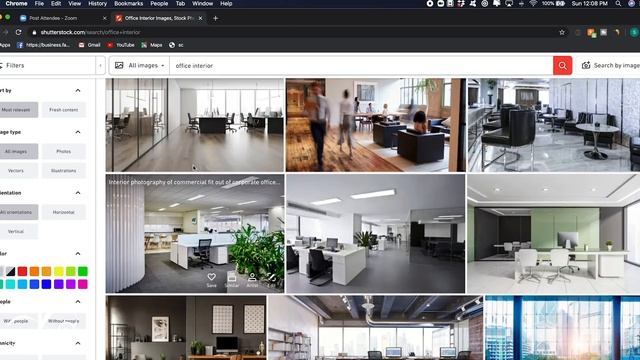
Task: Open Search by image camera icon
Action: pos(586,65)
